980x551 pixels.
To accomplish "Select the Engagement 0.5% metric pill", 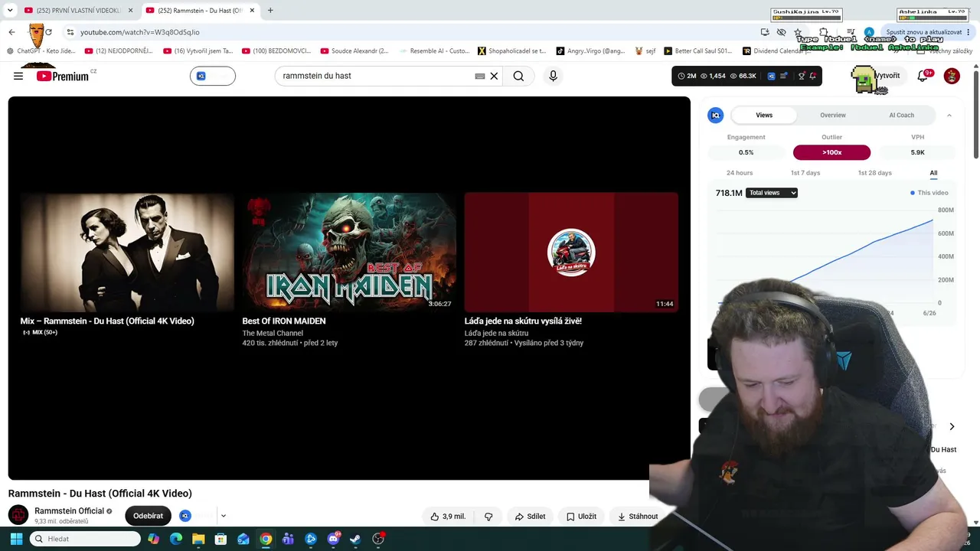I will [x=746, y=152].
